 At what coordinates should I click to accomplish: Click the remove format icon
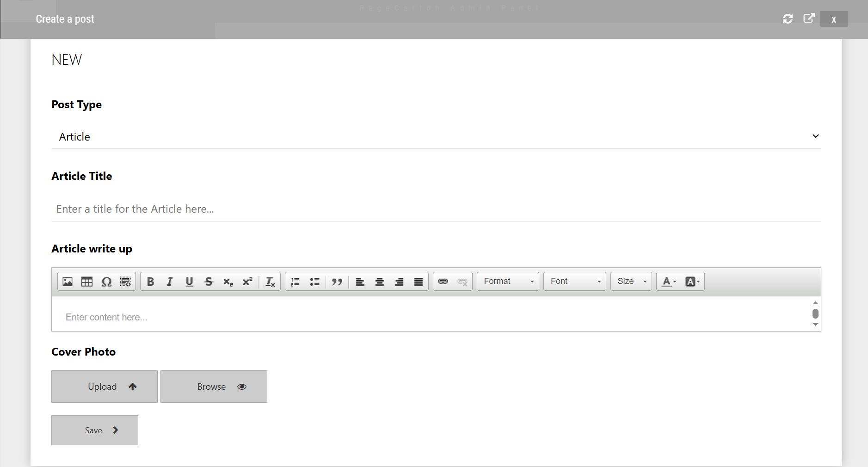pyautogui.click(x=270, y=282)
